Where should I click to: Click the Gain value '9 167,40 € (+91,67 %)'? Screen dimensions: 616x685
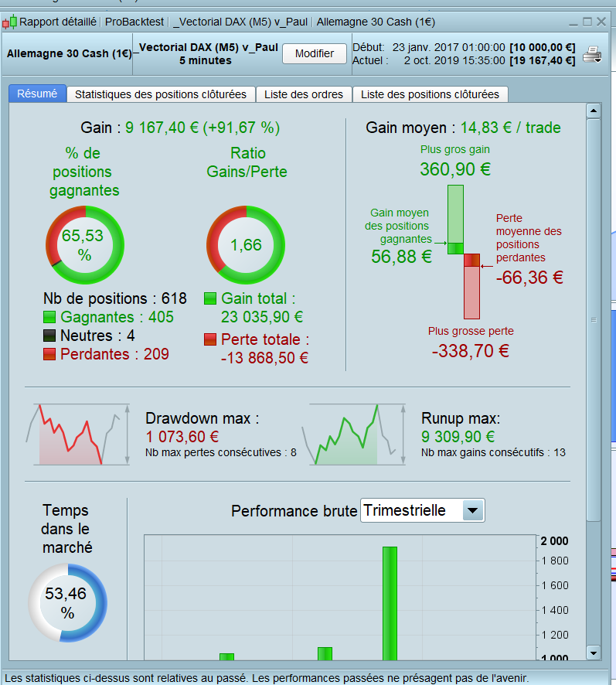pos(202,128)
